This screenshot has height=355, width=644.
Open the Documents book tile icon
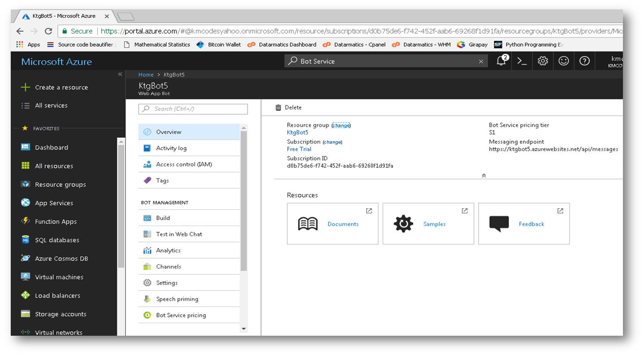[308, 224]
